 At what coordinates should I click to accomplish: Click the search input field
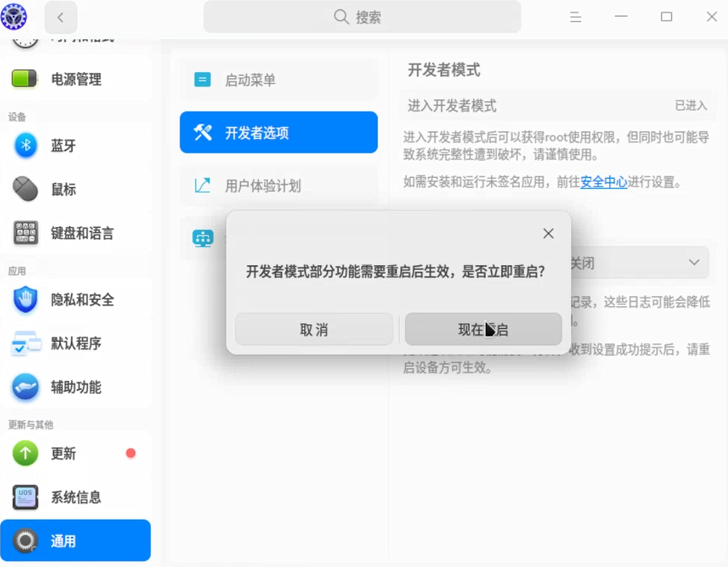[362, 17]
